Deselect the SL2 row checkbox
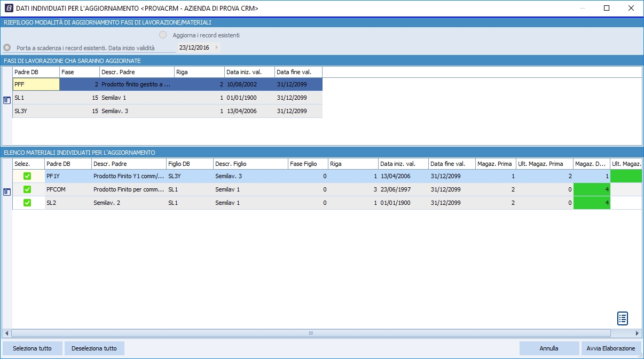Viewport: 644px width, 359px height. coord(27,203)
